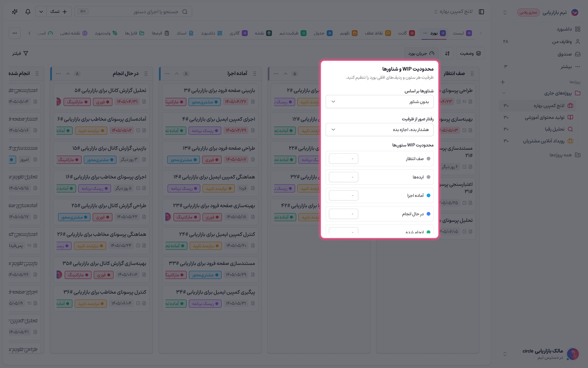
Task: Switch to the وایت‌بورد tab
Action: (x=106, y=33)
